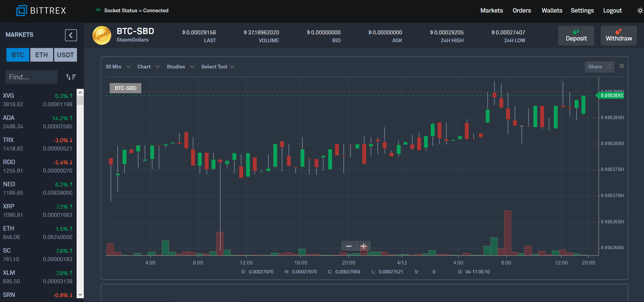The height and width of the screenshot is (302, 644).
Task: Open the Settings menu
Action: point(582,11)
